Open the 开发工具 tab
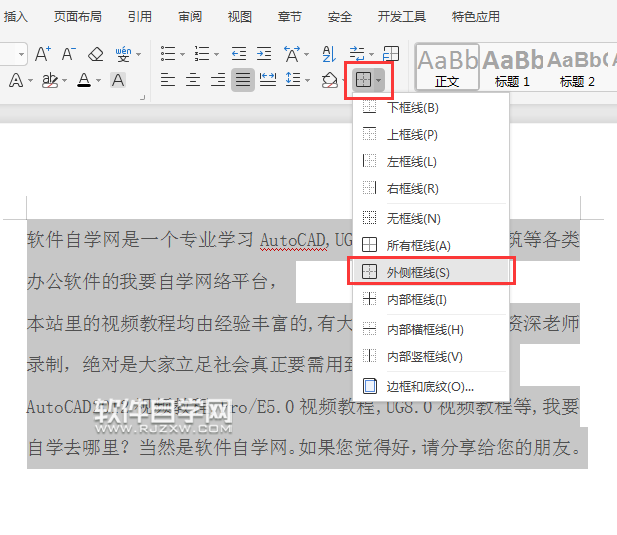This screenshot has width=617, height=535. pos(402,17)
